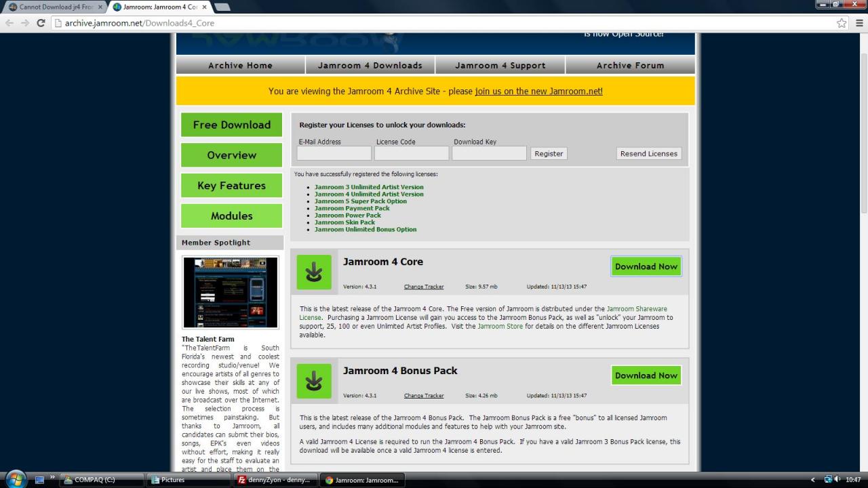
Task: Bookmark this page with the star icon
Action: tap(842, 23)
